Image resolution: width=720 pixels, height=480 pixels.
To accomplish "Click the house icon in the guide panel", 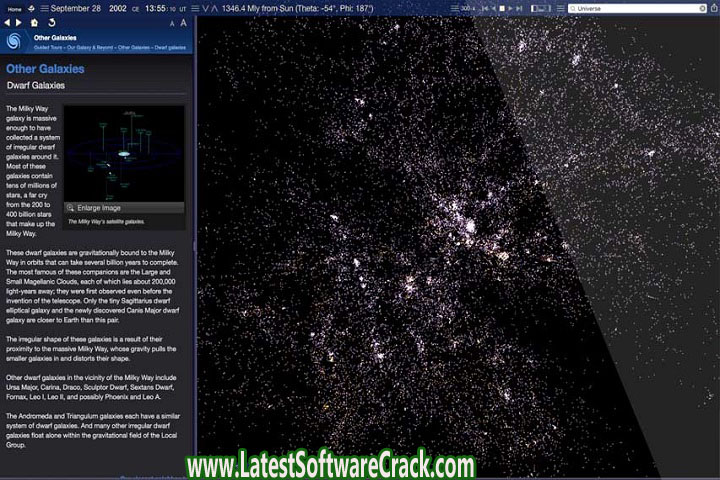I will pyautogui.click(x=34, y=23).
